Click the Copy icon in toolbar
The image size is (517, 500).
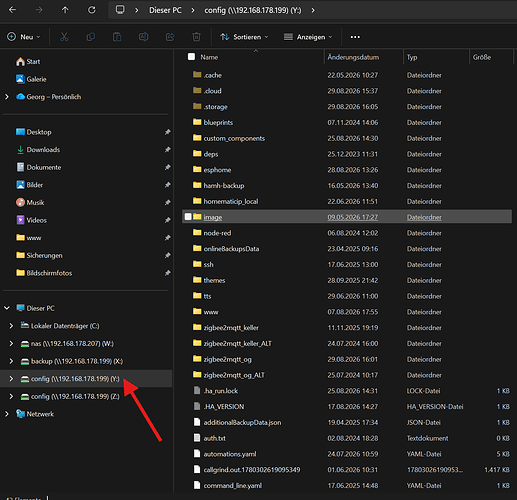(91, 37)
